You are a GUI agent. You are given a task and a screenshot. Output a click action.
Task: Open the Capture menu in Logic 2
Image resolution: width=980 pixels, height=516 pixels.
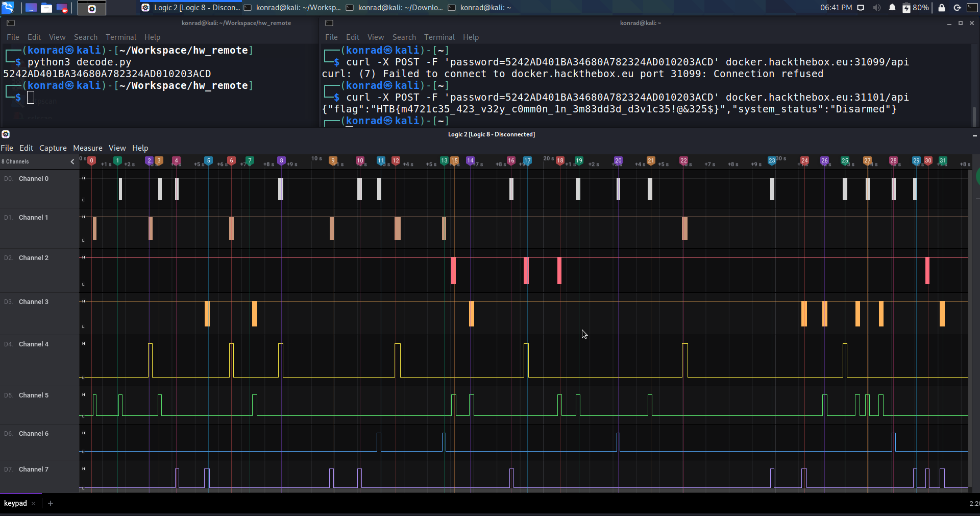coord(53,148)
